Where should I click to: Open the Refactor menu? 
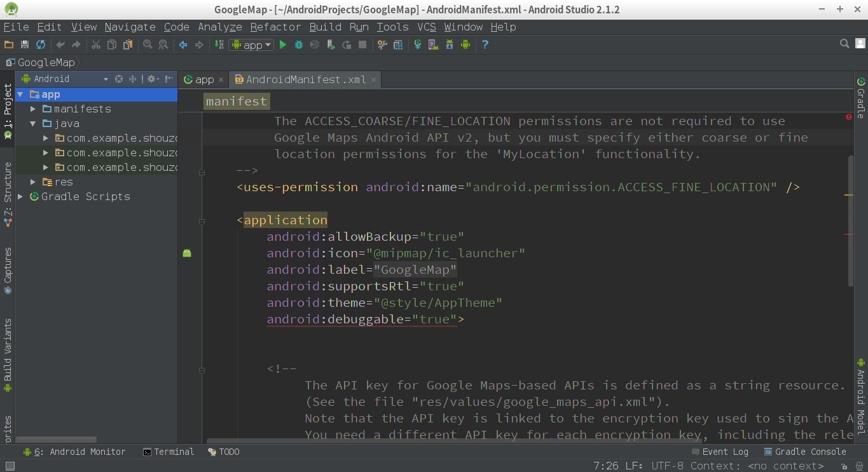(x=275, y=27)
